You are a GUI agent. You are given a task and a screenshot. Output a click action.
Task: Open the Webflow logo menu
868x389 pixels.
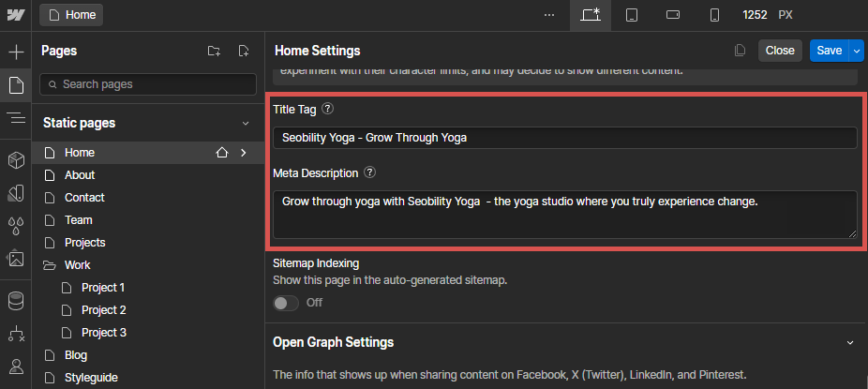[x=16, y=15]
